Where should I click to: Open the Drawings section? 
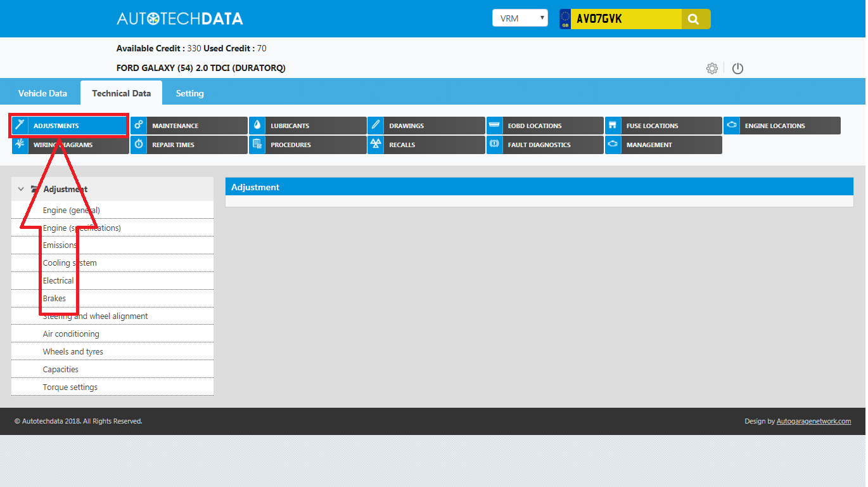[426, 126]
